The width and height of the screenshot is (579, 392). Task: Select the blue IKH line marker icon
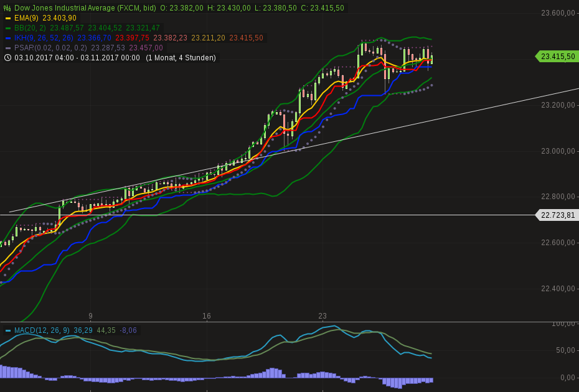tap(7, 38)
